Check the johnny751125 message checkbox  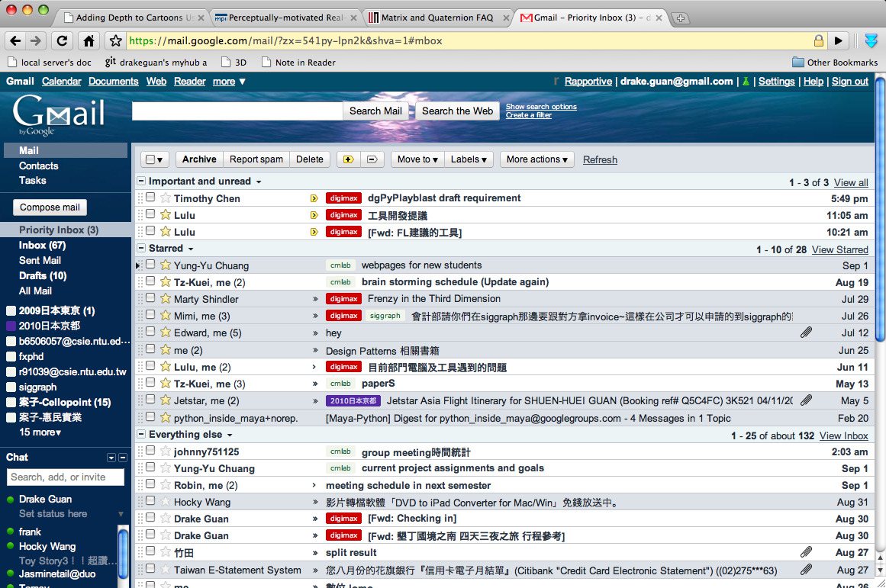tap(150, 450)
